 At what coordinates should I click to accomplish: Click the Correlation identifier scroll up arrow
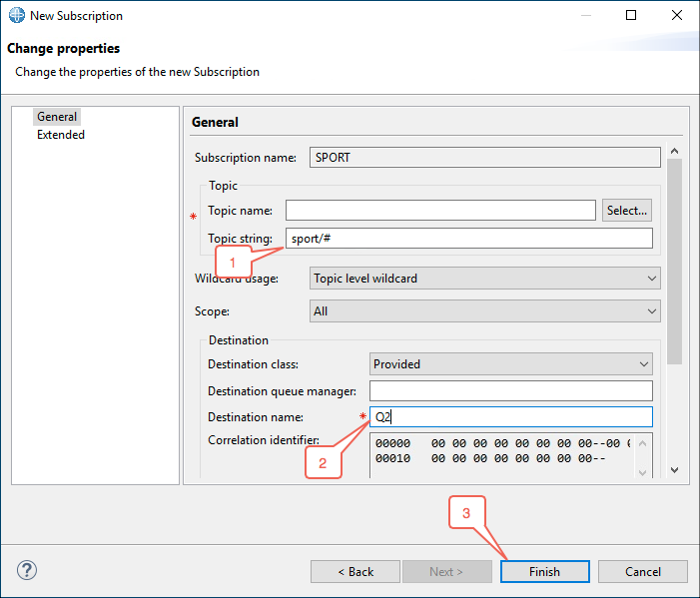642,443
